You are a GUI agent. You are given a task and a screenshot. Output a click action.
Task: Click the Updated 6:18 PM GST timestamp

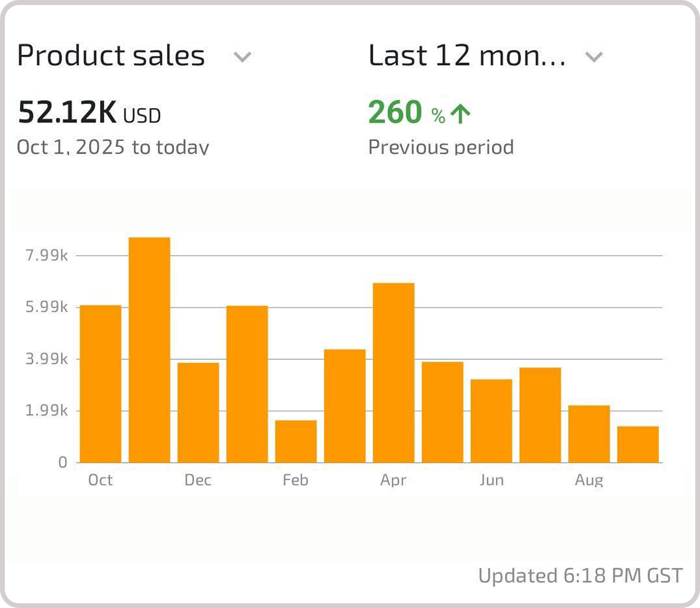[x=580, y=576]
